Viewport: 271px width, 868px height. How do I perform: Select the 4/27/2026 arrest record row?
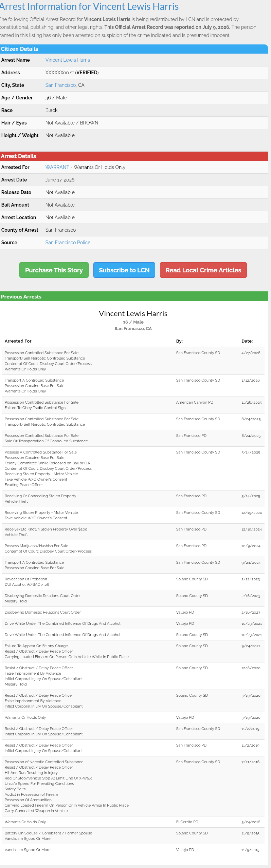click(x=134, y=361)
